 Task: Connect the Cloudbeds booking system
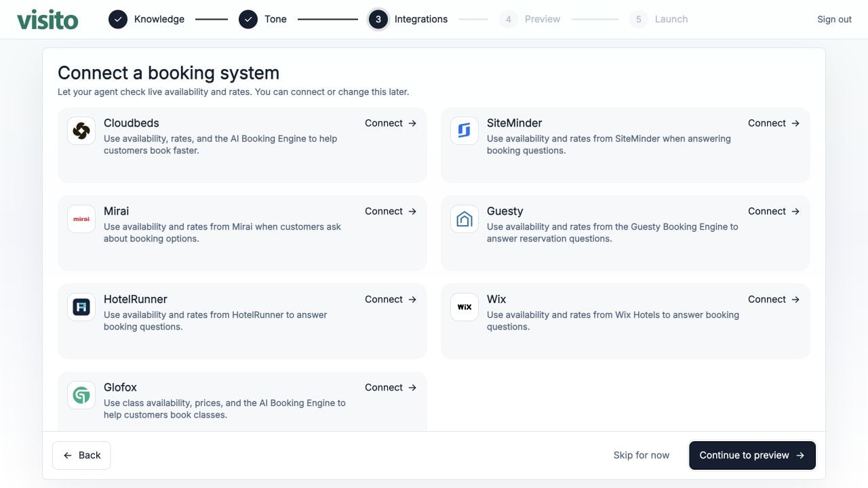[x=391, y=123]
